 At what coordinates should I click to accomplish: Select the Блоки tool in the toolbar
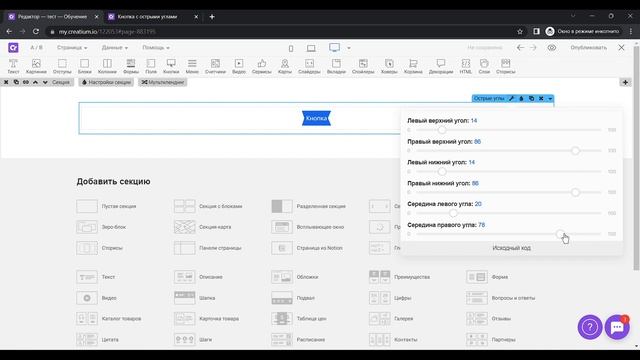click(x=84, y=66)
